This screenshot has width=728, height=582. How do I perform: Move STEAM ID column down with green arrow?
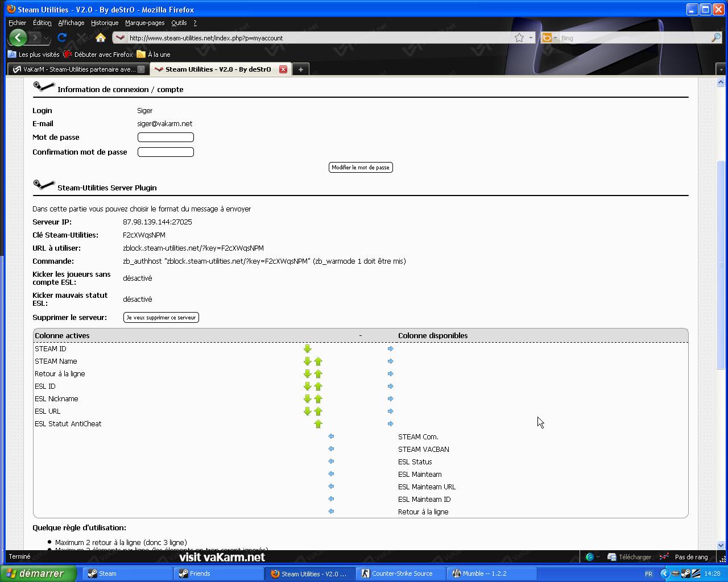[x=307, y=349]
